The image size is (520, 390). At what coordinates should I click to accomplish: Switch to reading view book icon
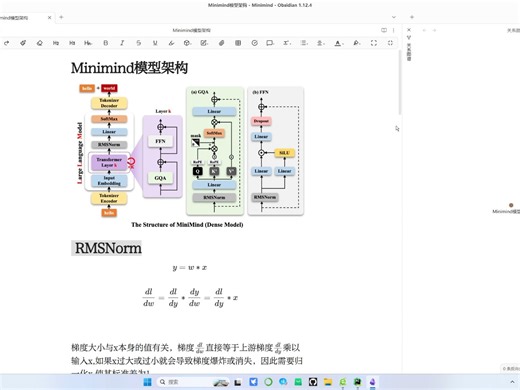coord(384,30)
